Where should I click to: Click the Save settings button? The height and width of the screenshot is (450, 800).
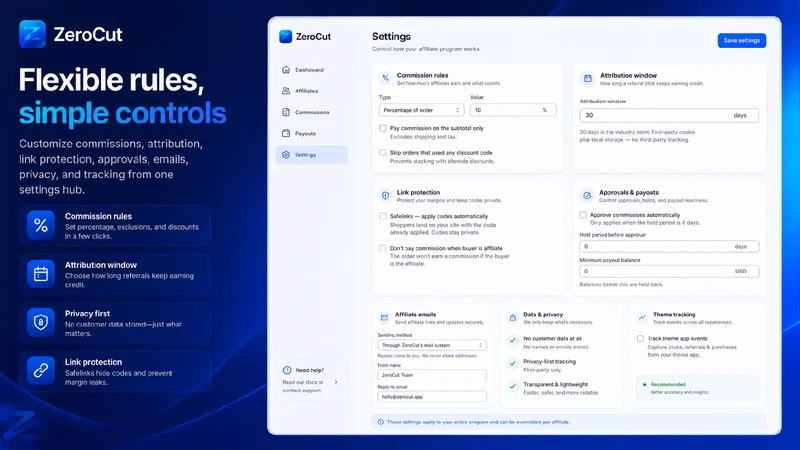pos(741,40)
